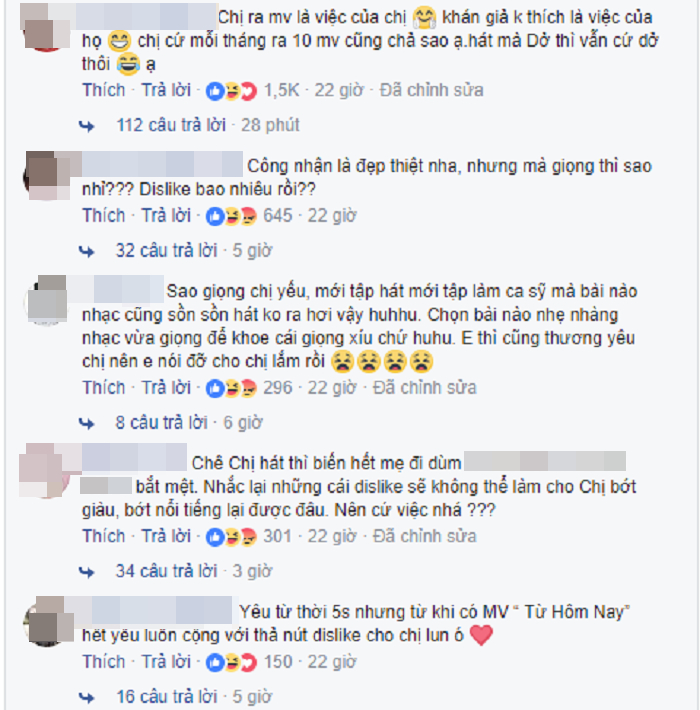The image size is (700, 710).
Task: Click reaction icons beside 645 count
Action: tap(231, 217)
